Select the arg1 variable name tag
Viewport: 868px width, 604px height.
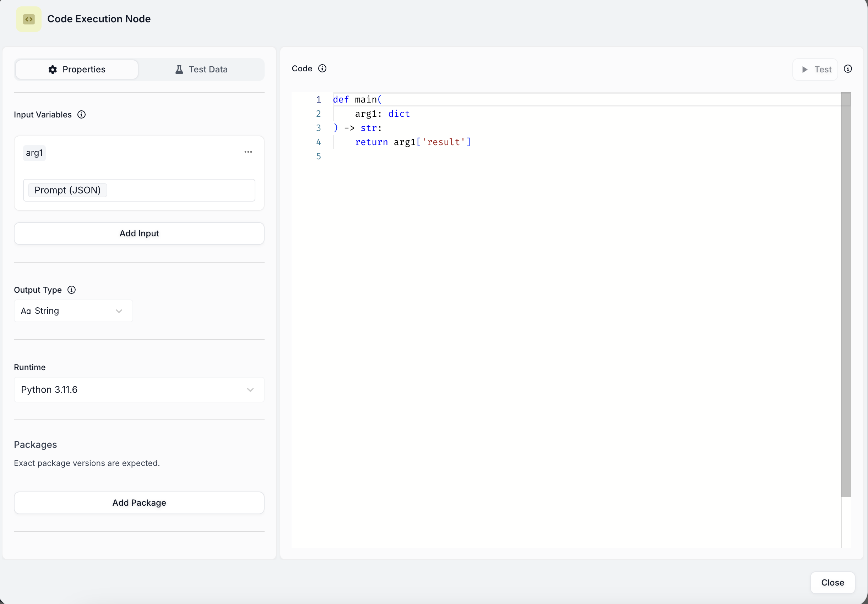[x=34, y=153]
